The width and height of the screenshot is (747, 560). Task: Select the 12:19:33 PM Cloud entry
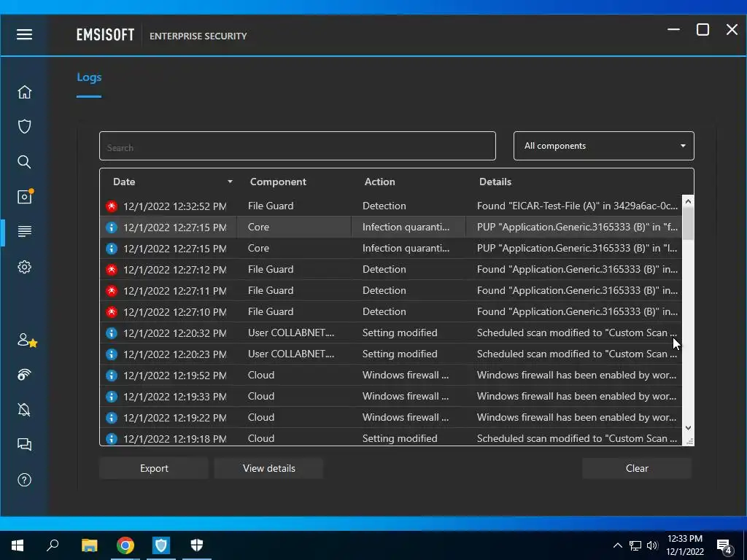[x=391, y=396]
